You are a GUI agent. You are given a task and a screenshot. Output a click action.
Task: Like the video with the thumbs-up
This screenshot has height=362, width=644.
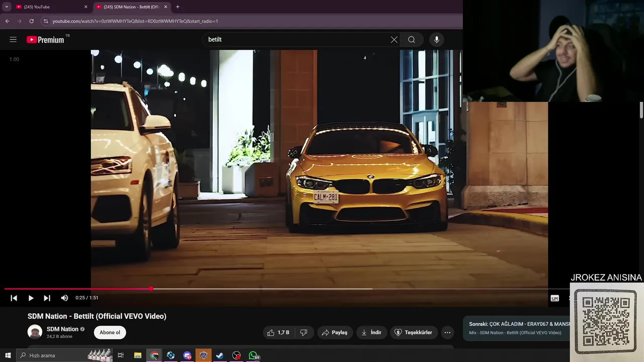278,333
